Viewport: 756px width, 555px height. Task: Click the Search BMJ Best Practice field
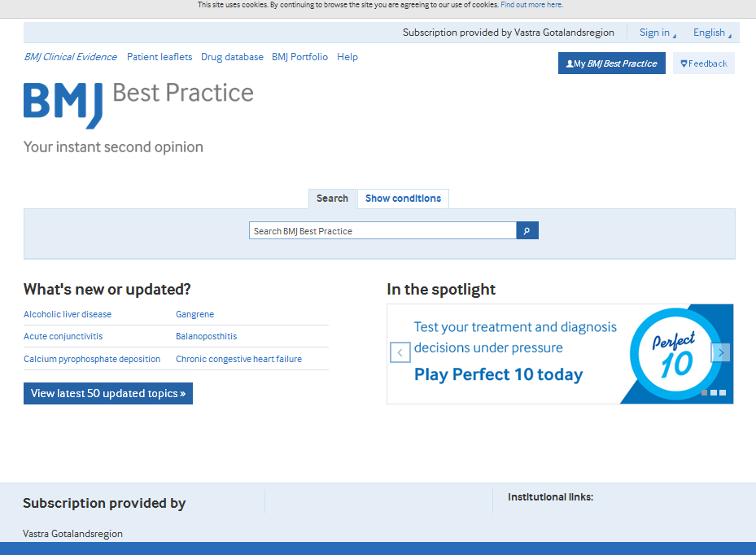pyautogui.click(x=382, y=230)
